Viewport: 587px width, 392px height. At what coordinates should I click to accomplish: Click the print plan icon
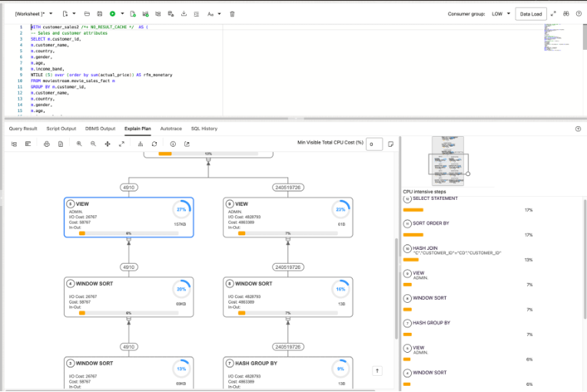click(47, 144)
